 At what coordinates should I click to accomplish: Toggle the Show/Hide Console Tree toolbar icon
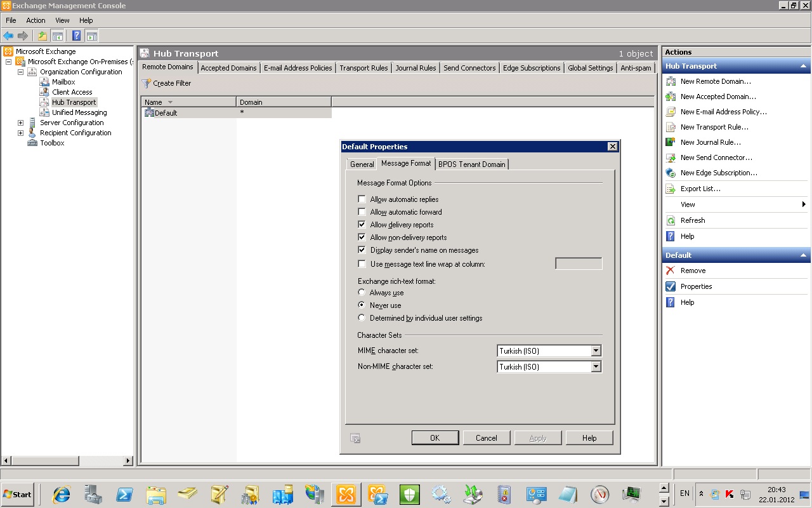point(58,36)
